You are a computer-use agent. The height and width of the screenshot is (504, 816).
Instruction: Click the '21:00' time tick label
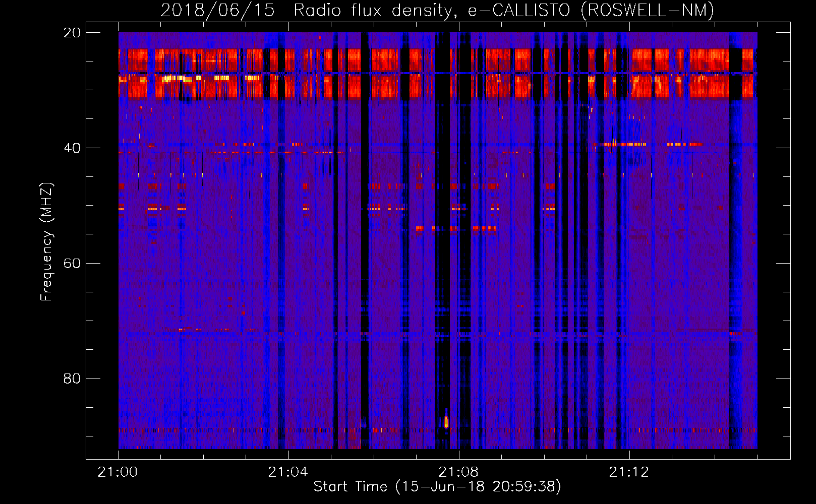(x=118, y=472)
